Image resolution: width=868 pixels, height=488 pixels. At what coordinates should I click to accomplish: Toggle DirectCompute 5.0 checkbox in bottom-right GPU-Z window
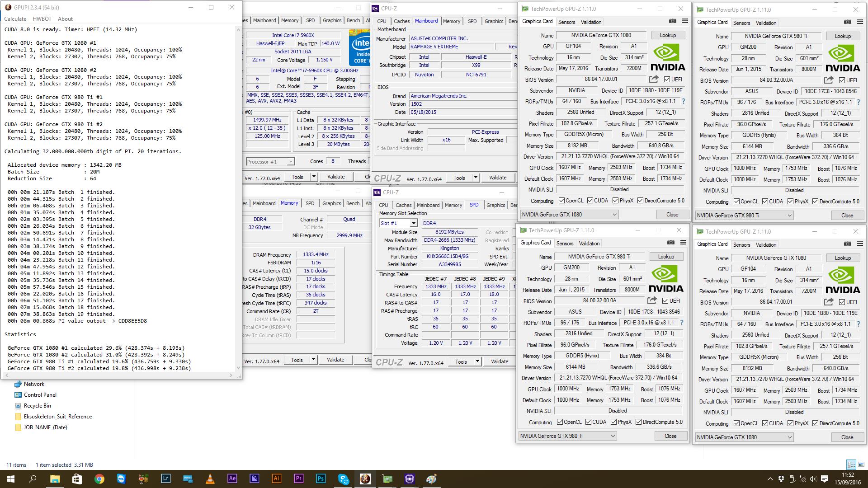[x=815, y=423]
